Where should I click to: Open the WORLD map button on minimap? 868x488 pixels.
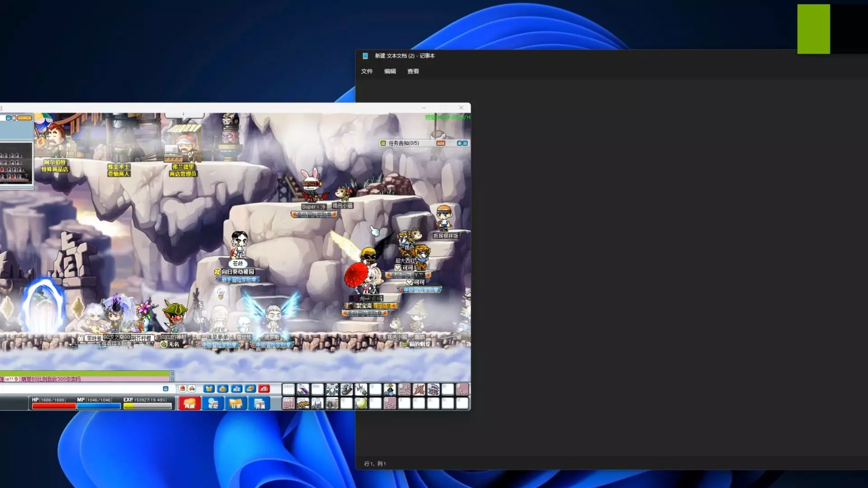coord(24,118)
